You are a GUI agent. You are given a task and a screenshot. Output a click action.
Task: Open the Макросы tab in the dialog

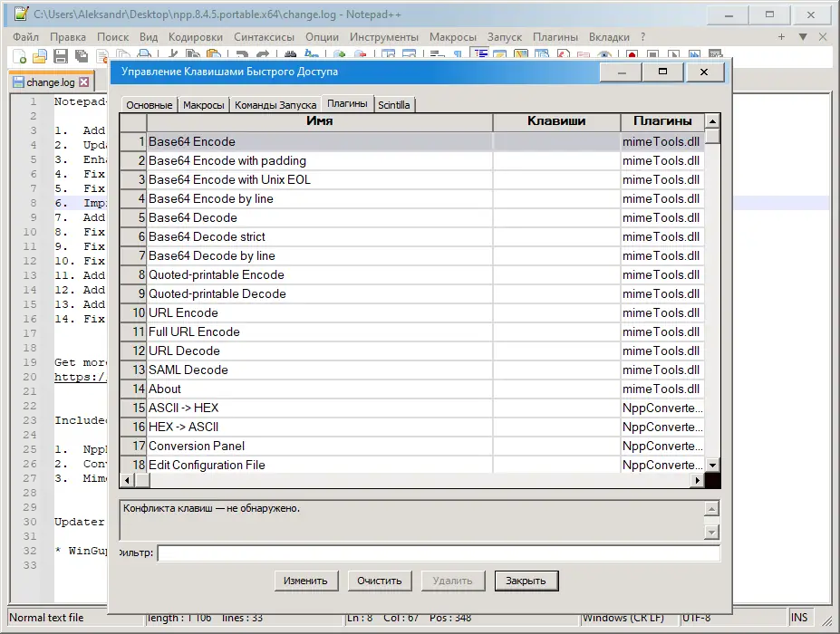pos(203,104)
